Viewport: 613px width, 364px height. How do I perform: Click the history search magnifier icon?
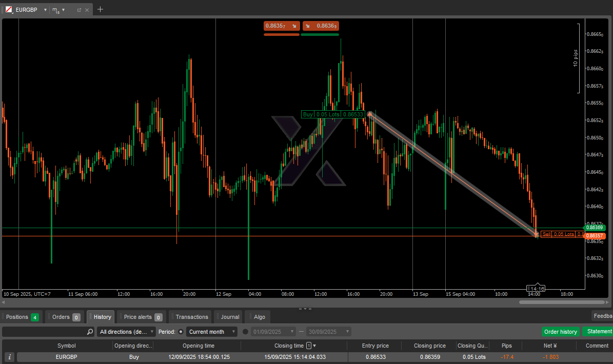90,332
